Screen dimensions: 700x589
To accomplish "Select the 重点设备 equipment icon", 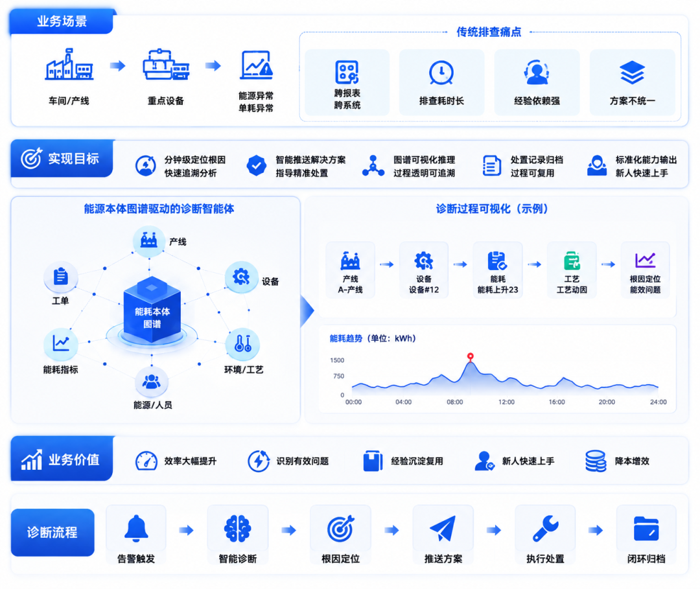I will pos(166,65).
